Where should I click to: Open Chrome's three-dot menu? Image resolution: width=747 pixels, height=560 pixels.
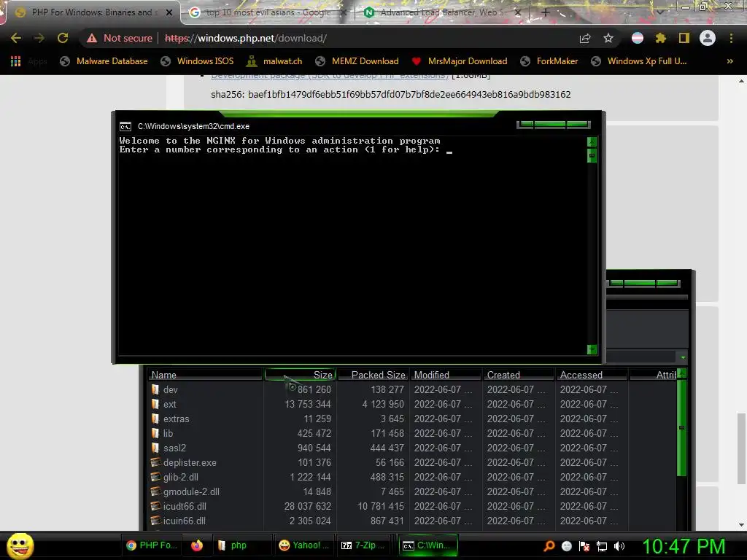pos(731,38)
